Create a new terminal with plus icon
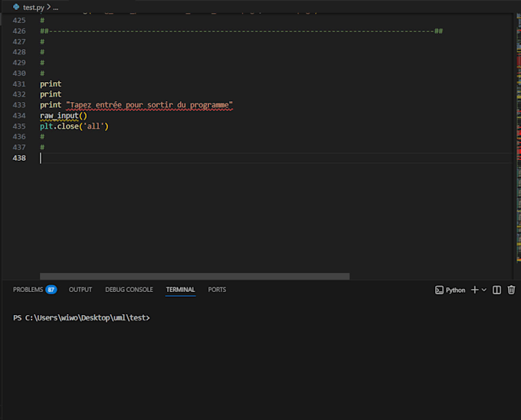Screen dimensions: 521x420 [474, 290]
